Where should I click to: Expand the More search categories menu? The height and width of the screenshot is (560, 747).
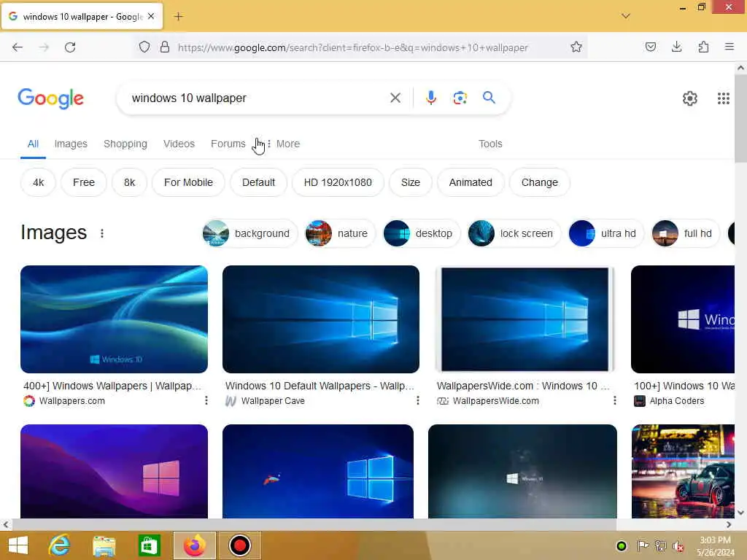pos(284,144)
